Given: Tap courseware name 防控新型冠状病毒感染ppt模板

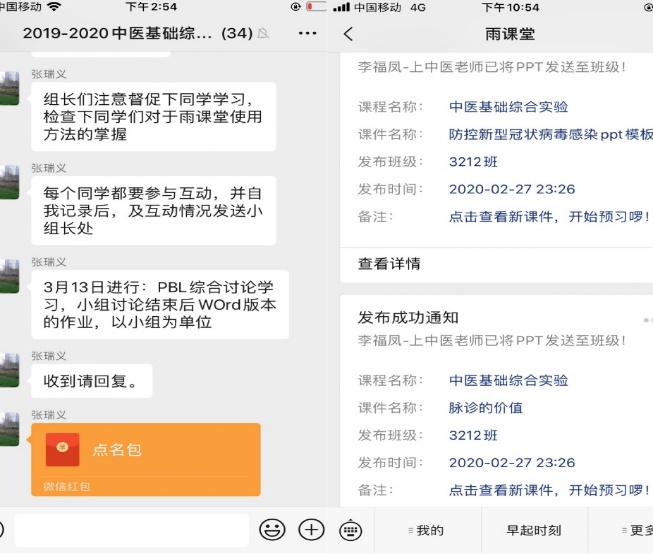Looking at the screenshot, I should point(551,134).
